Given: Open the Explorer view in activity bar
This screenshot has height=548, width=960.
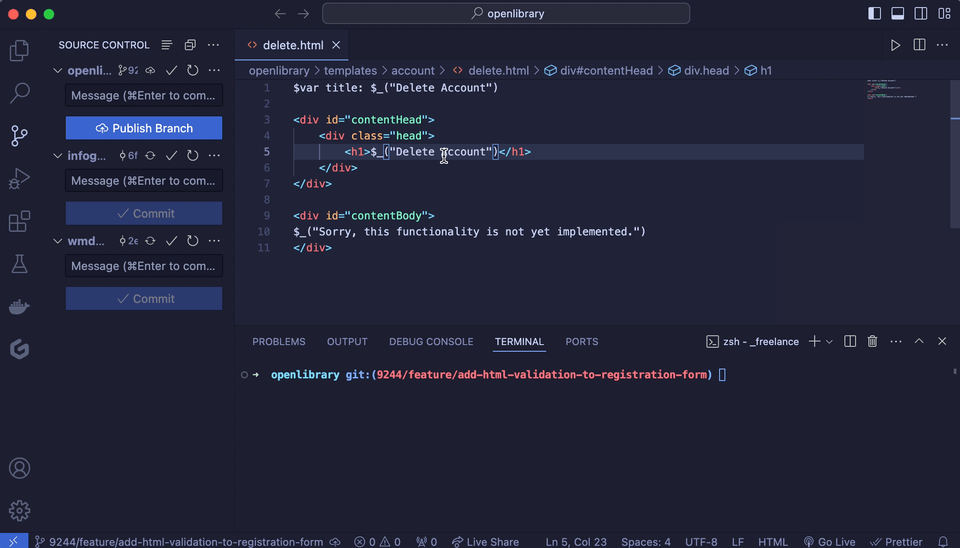Looking at the screenshot, I should tap(19, 50).
